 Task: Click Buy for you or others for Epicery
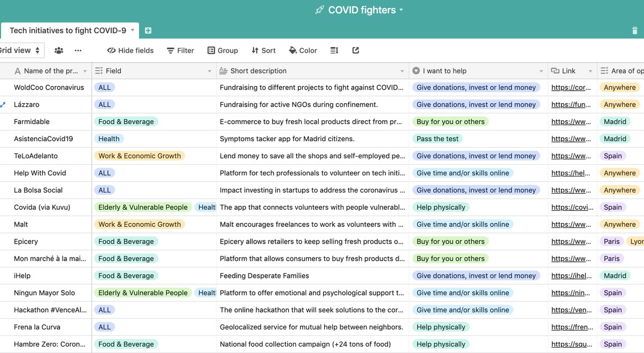point(451,242)
